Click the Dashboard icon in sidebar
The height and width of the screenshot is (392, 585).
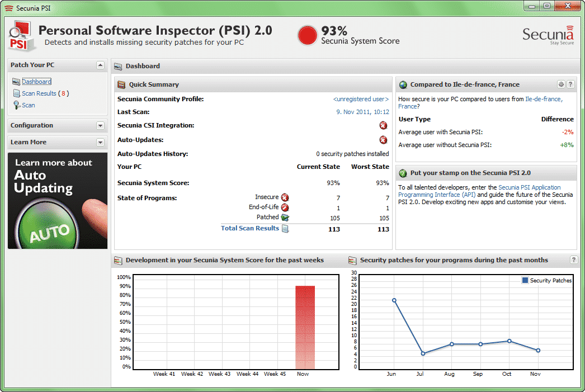tap(16, 82)
